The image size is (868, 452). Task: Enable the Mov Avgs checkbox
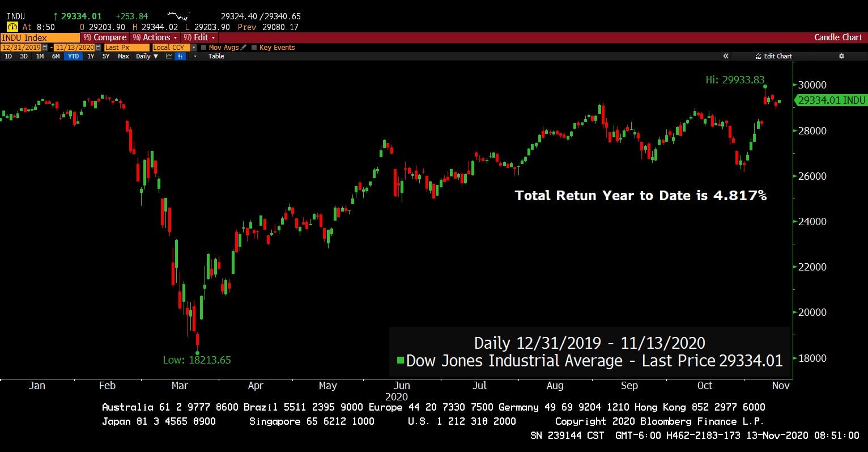[x=203, y=48]
